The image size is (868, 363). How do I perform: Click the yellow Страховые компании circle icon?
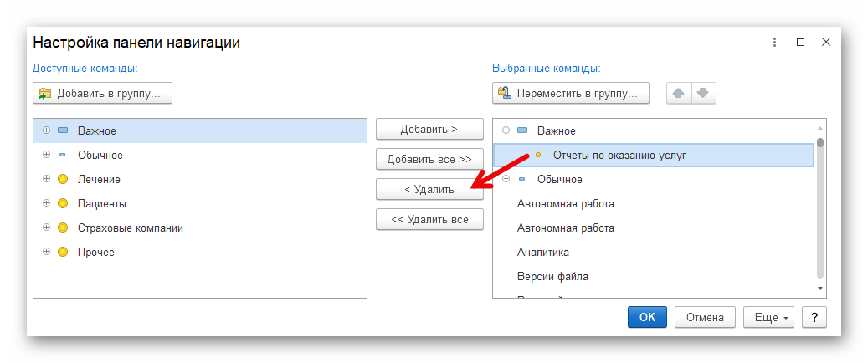[x=63, y=228]
